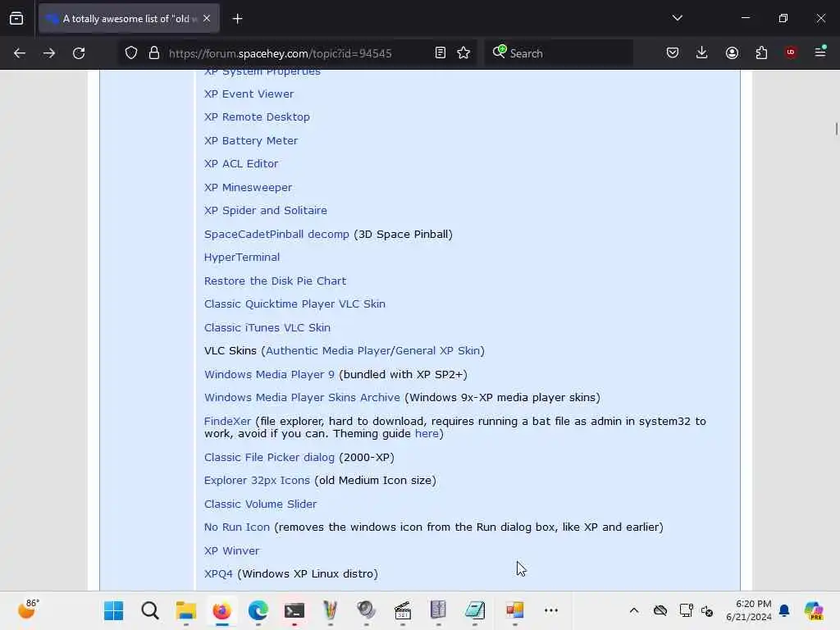Open XP Battery Meter link

click(251, 140)
